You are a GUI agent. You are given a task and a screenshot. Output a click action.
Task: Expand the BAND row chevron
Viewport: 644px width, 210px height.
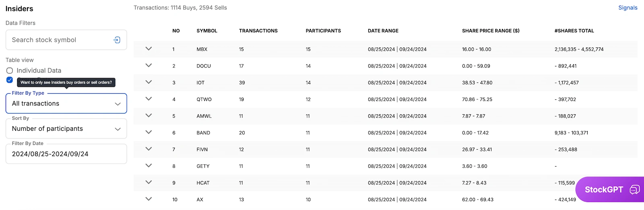(149, 132)
